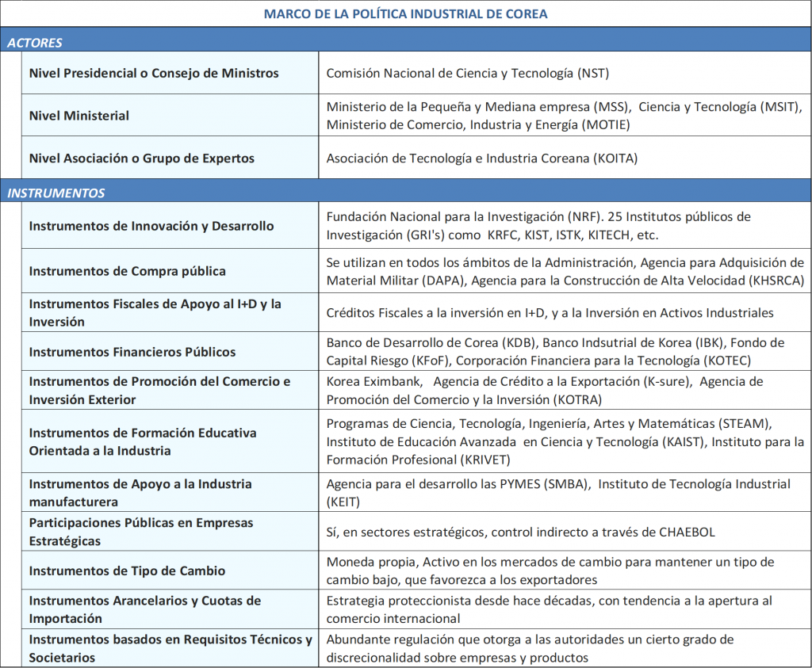This screenshot has width=812, height=668.
Task: Select the cell listing the MSS, MSIT and MOTIE ministries
Action: click(x=564, y=116)
